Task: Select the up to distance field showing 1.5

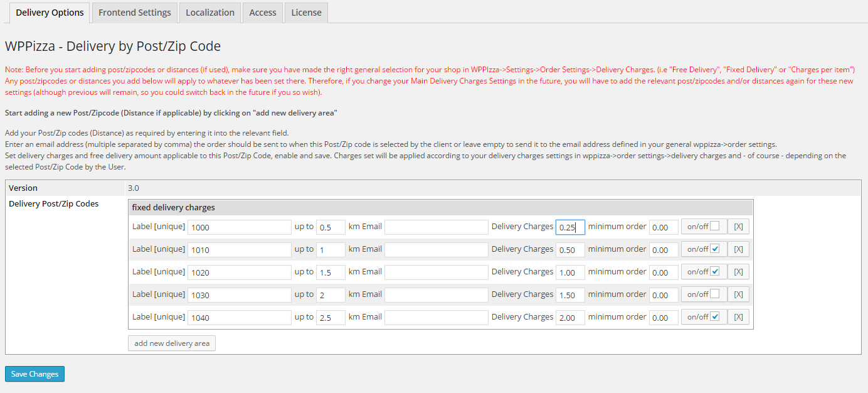Action: pos(331,272)
